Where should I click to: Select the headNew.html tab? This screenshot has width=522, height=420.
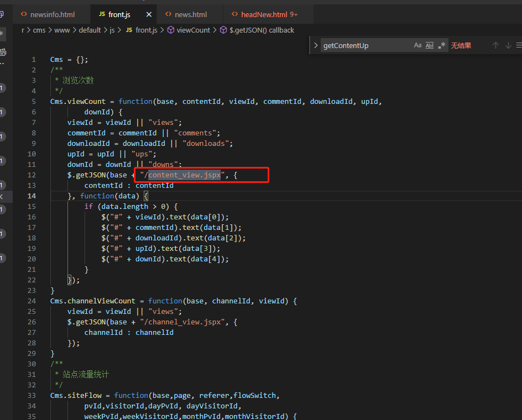[264, 14]
